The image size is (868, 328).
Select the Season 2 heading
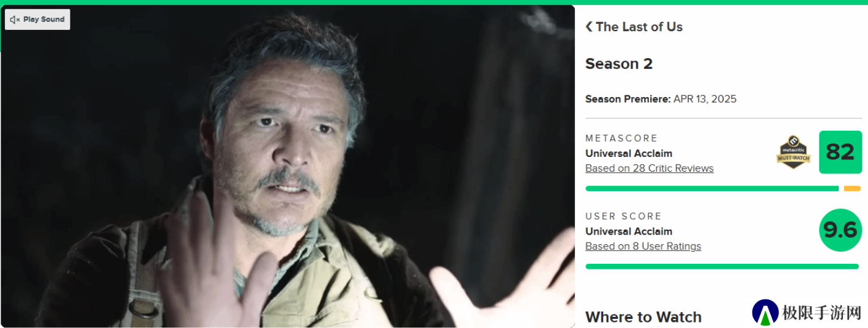[619, 64]
